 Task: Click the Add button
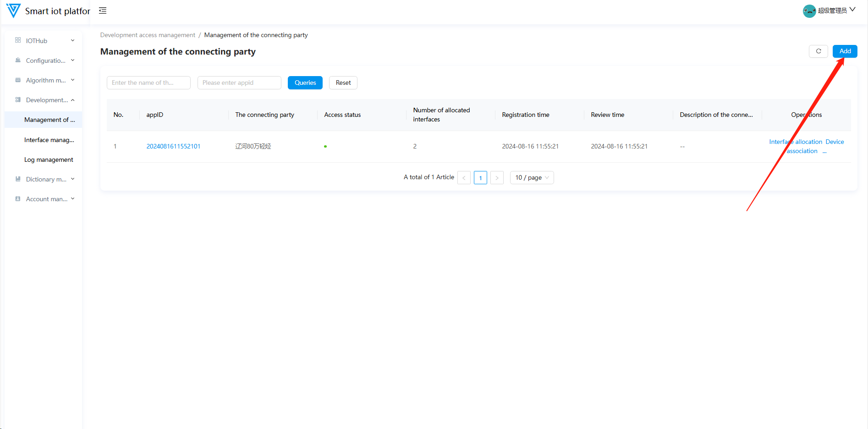[845, 51]
